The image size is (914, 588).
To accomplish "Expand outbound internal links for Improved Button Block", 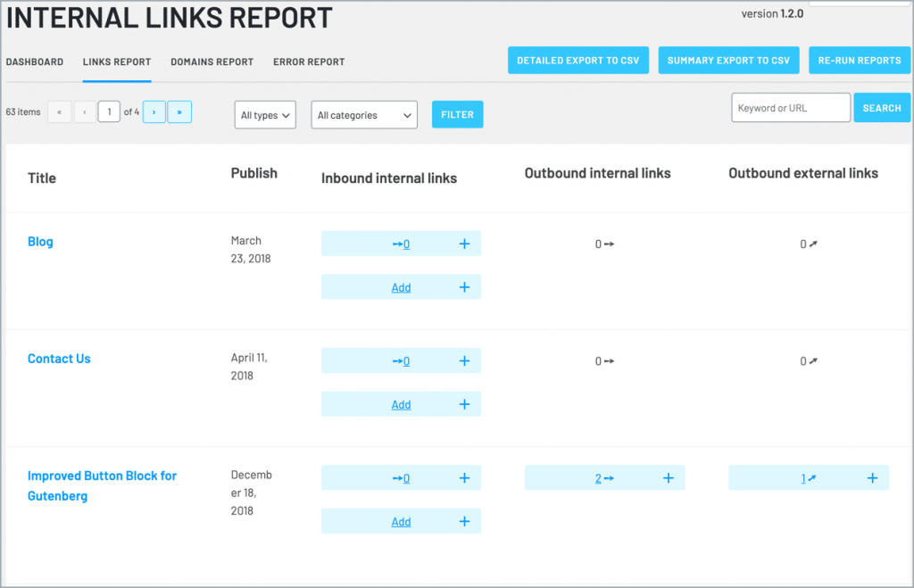I will pos(668,478).
